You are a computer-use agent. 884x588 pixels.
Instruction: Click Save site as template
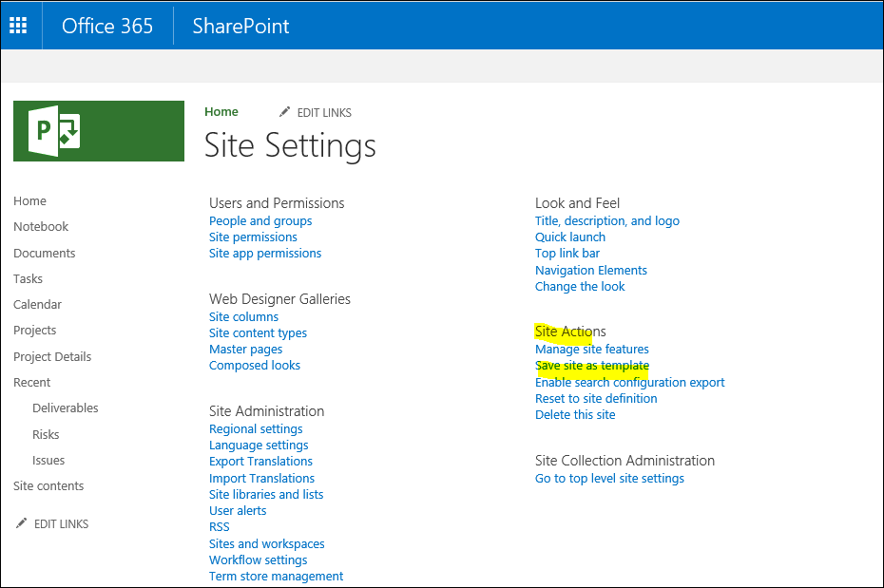tap(592, 366)
